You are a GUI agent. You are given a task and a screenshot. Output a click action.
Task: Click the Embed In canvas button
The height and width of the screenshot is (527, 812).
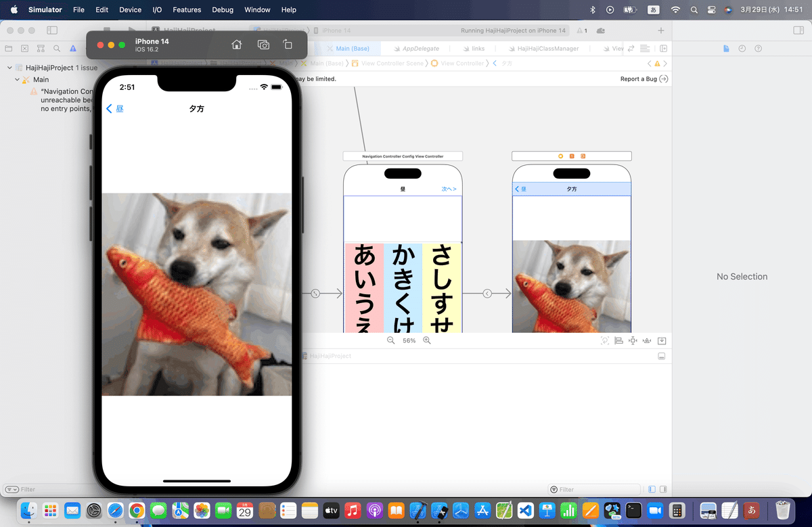coord(662,340)
